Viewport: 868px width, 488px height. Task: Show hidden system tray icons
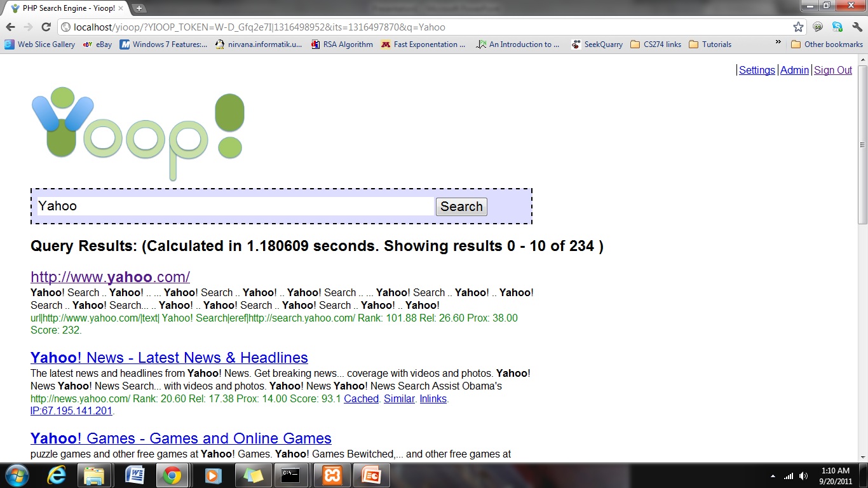coord(773,476)
